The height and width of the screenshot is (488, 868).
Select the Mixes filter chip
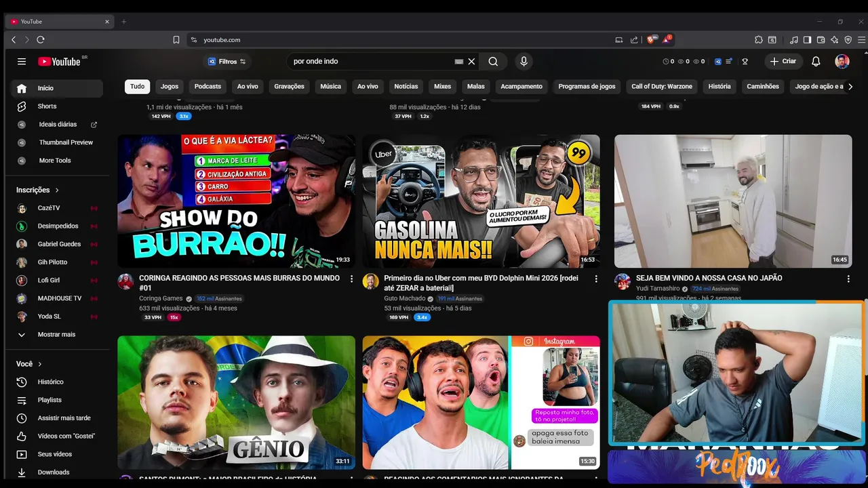(443, 87)
